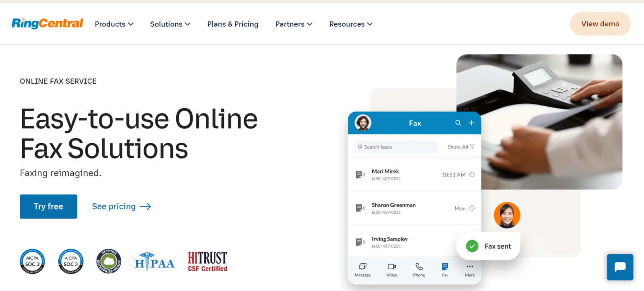The width and height of the screenshot is (644, 291).
Task: Toggle the fax filter funnel icon
Action: point(472,147)
